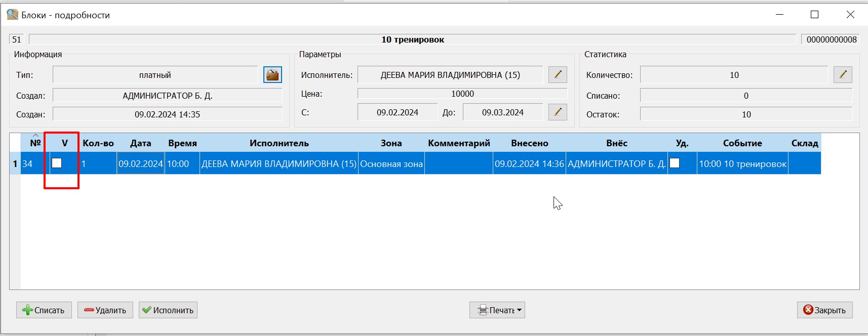Maximize the Блоки - подробности window

click(x=814, y=15)
